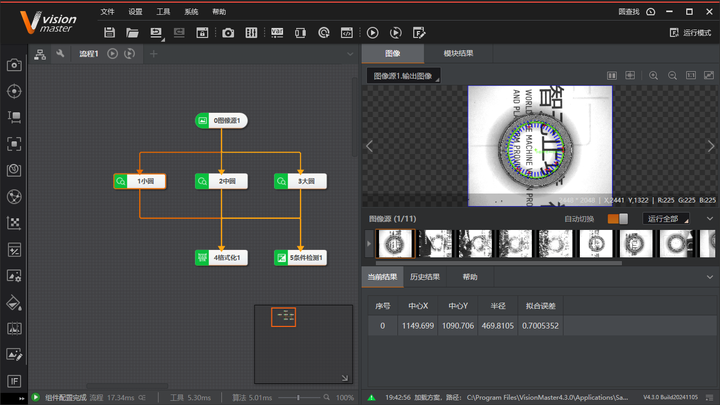
Task: Open the 运行全部 dropdown
Action: tap(666, 219)
